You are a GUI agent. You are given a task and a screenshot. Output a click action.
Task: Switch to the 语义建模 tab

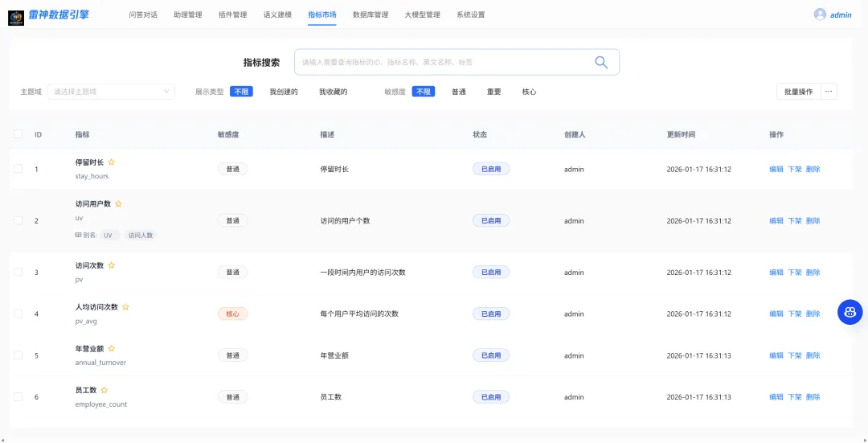(x=277, y=15)
